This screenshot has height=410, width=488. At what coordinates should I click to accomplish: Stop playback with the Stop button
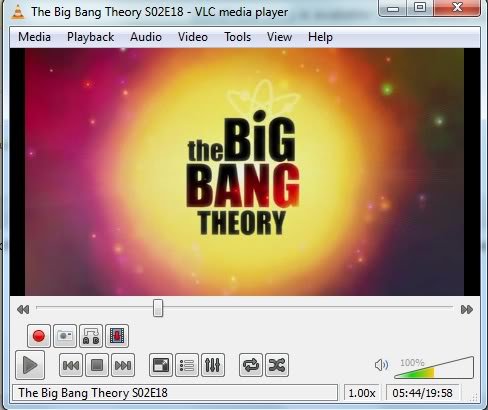click(97, 365)
